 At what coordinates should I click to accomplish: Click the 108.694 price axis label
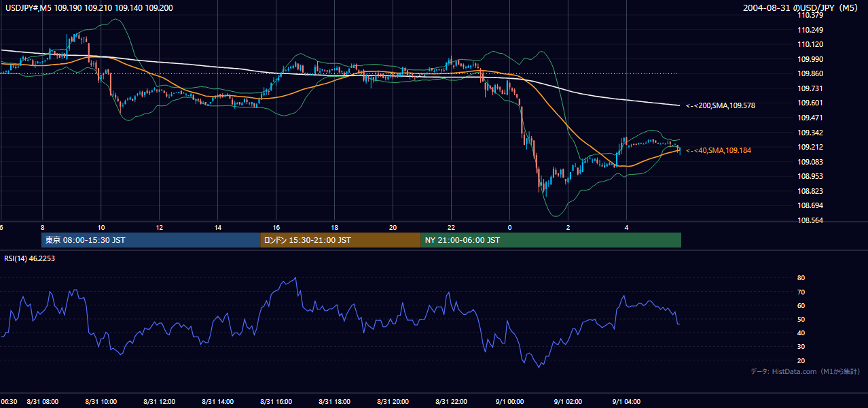810,205
